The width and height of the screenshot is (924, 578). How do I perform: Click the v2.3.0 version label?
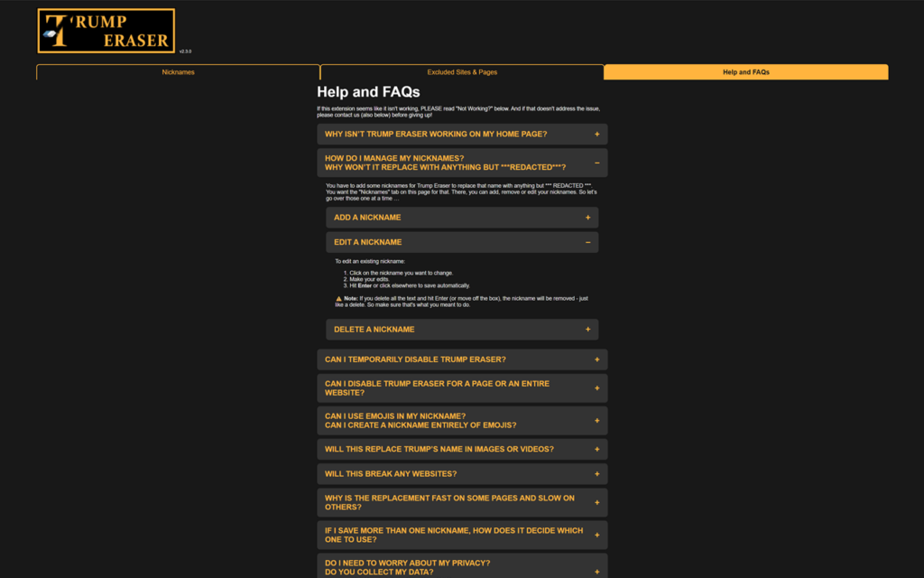coord(185,51)
